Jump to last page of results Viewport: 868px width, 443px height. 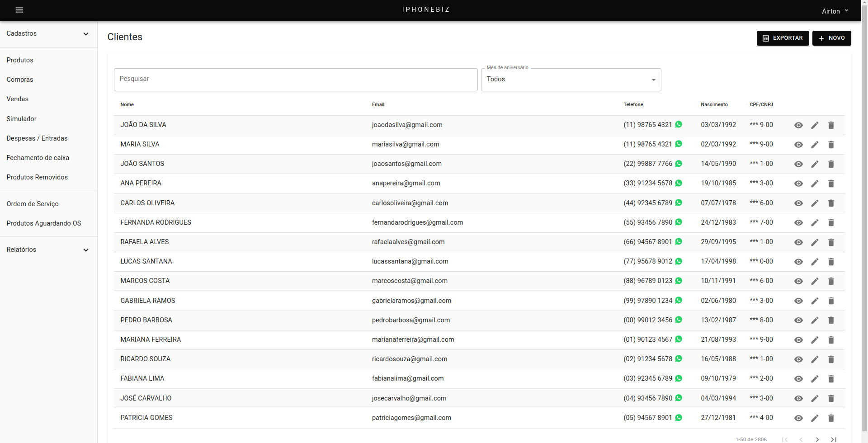(x=834, y=439)
